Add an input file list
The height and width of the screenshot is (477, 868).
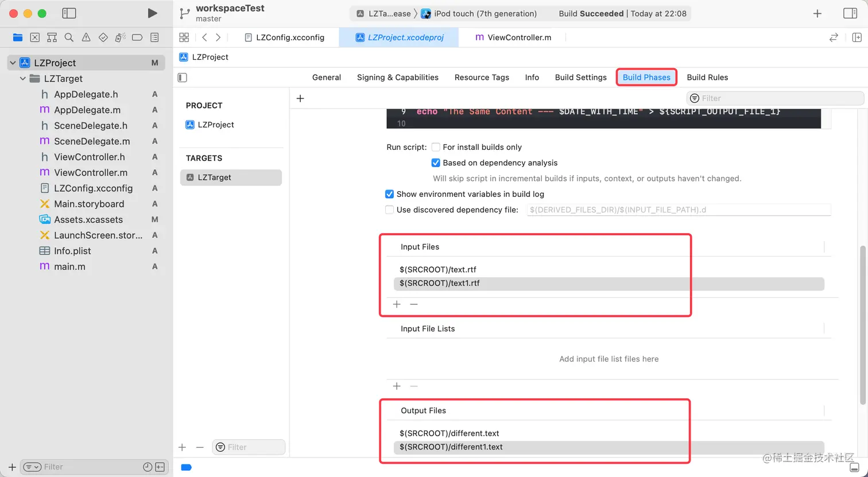(397, 386)
